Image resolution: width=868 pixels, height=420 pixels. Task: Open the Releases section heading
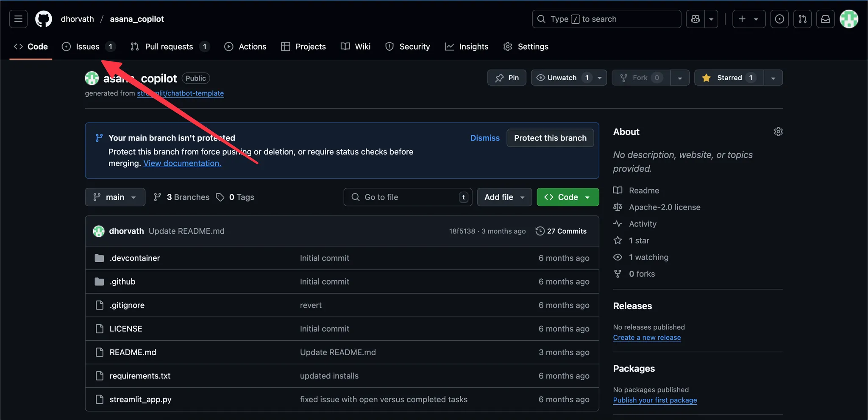point(632,306)
